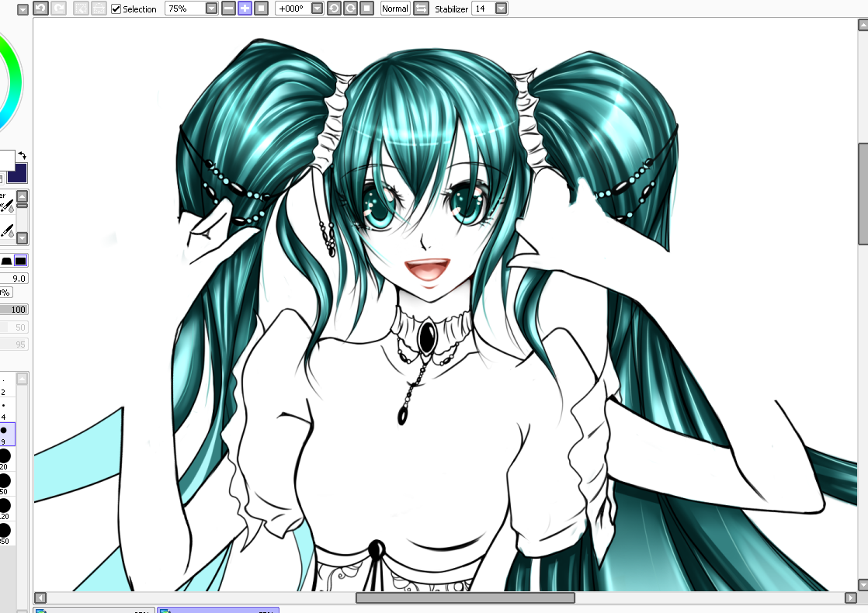This screenshot has width=868, height=613.
Task: Click the brush density bar showing 100
Action: [14, 309]
